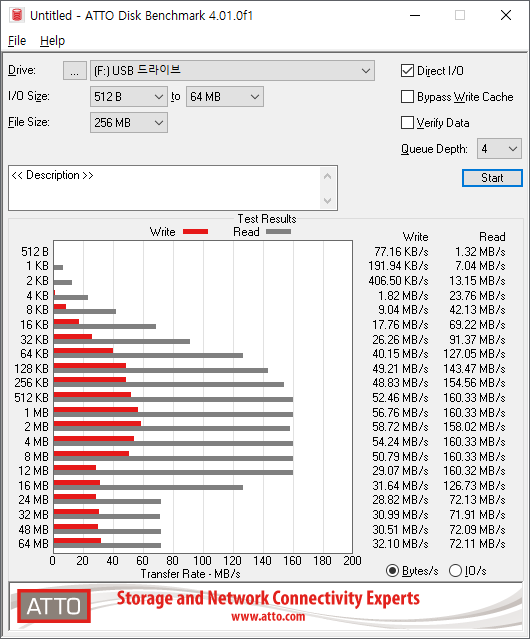
Task: Open the File Size 256 MB dropdown
Action: pyautogui.click(x=129, y=123)
